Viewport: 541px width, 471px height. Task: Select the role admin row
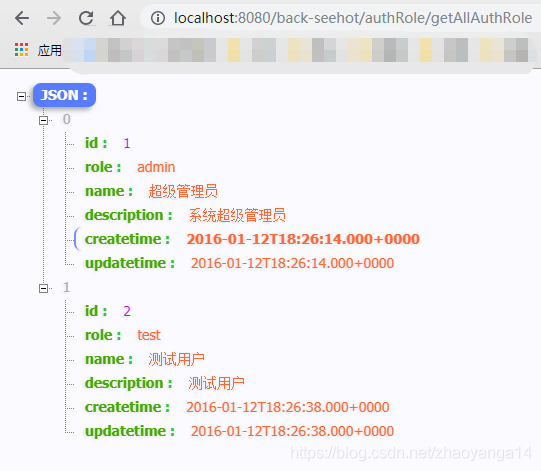tap(130, 167)
